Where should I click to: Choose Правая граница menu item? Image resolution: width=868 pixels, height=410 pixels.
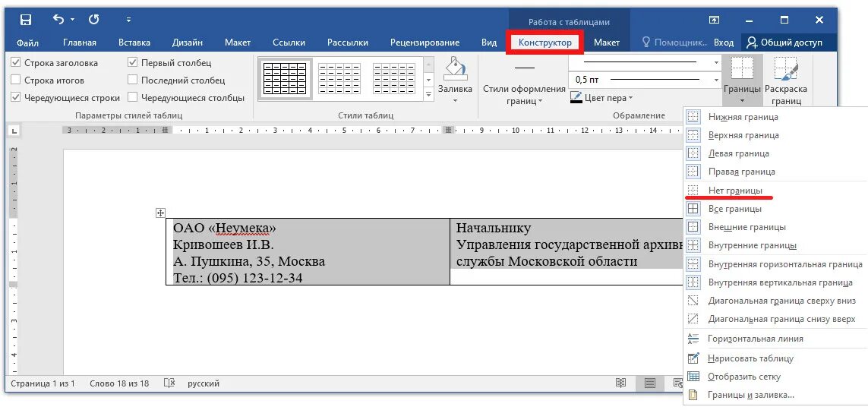click(x=775, y=172)
